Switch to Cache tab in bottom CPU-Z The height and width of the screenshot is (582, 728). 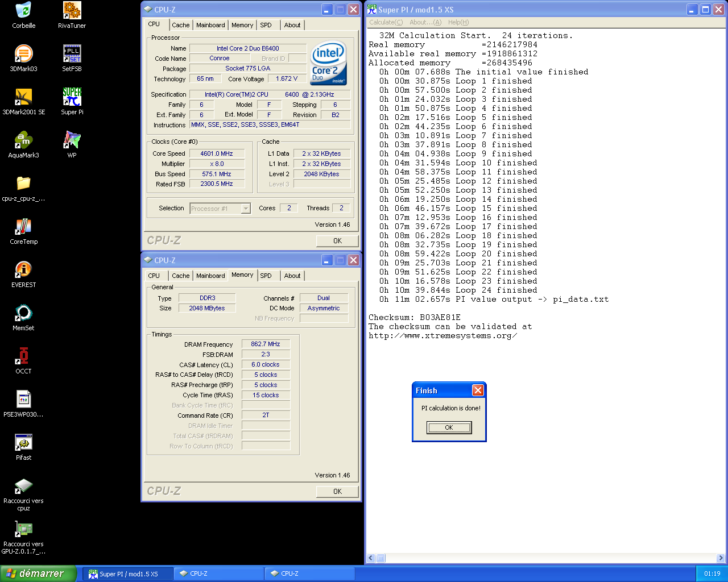point(181,276)
